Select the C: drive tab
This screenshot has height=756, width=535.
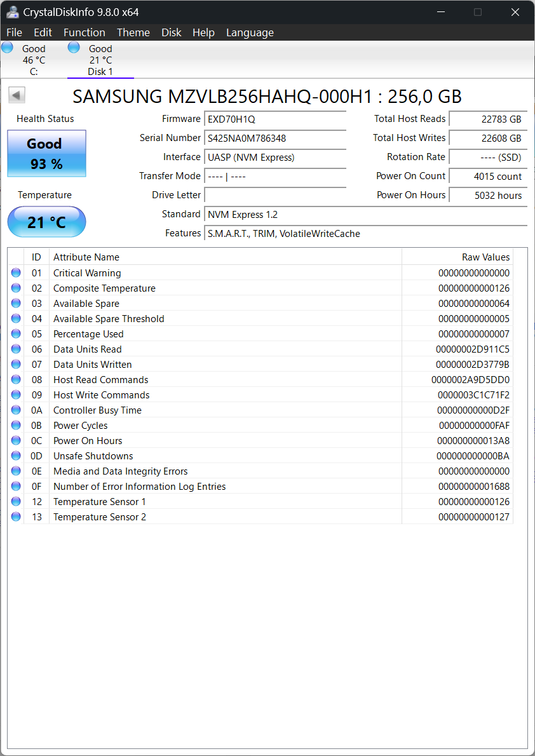point(34,60)
